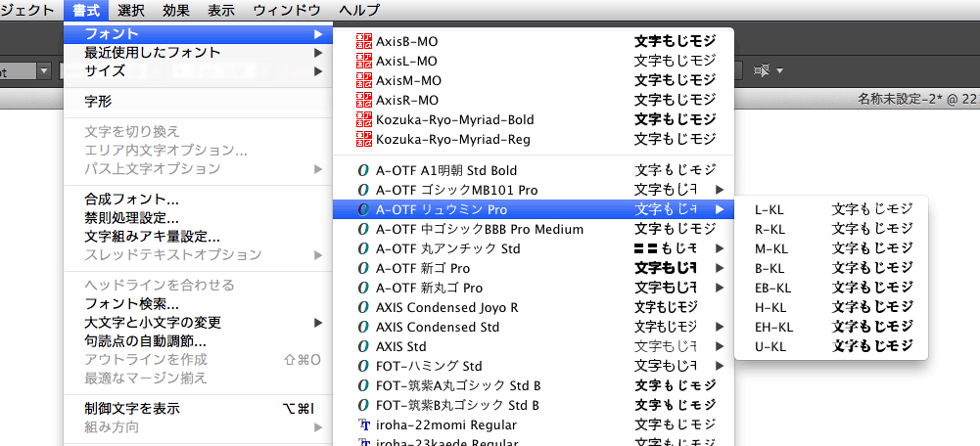Expand AXIS Std font weights

point(534,346)
